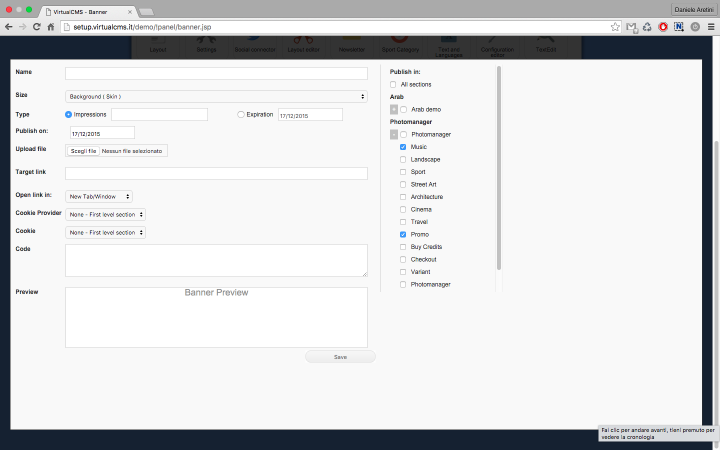Close the VirtualCMS - Banner tab
Viewport: 720px width, 450px height.
129,12
